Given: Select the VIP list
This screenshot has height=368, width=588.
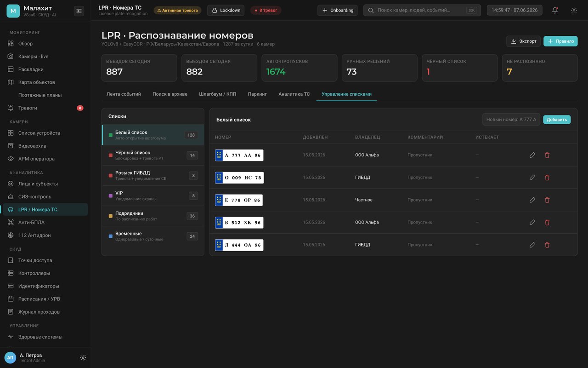Looking at the screenshot, I should coord(153,195).
